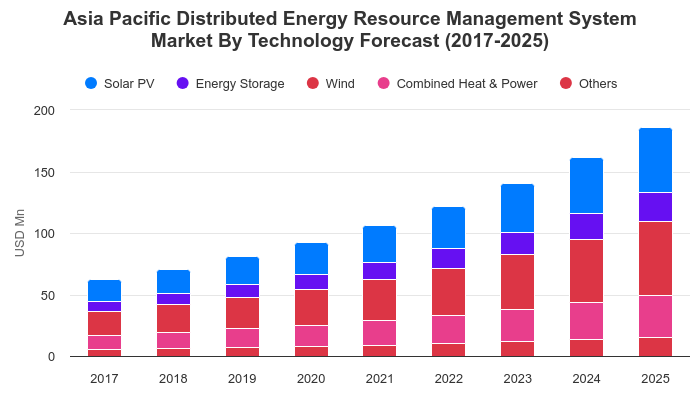Click the pink segment of the 2023 bar
The image size is (700, 400).
point(517,325)
